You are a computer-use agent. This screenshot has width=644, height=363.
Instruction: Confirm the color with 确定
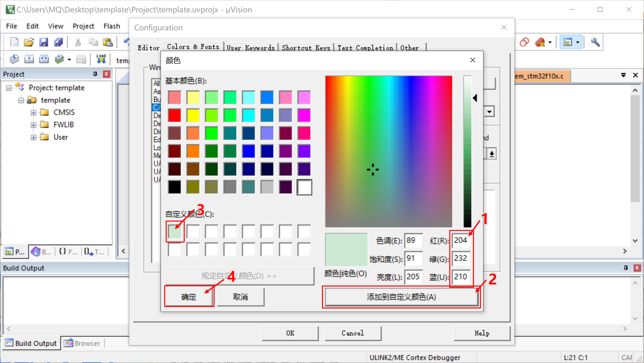click(189, 297)
